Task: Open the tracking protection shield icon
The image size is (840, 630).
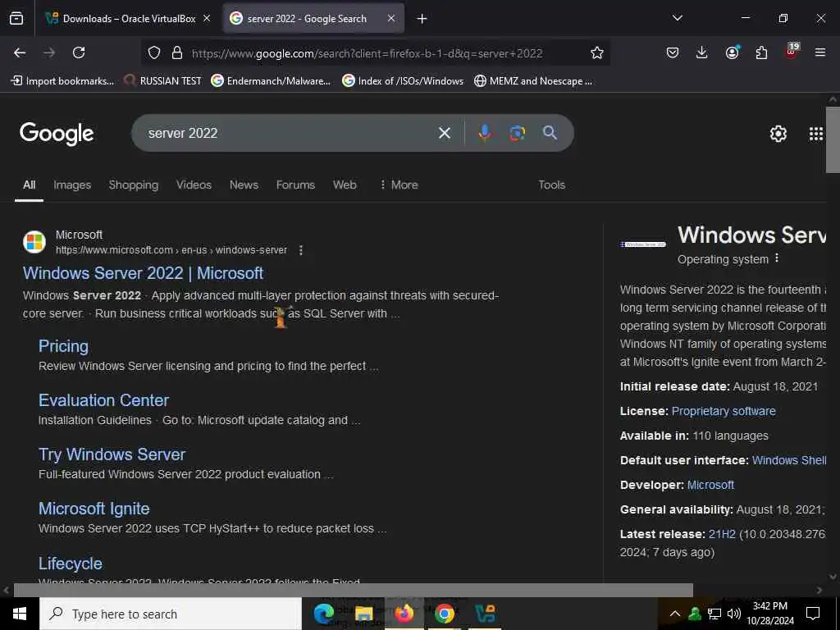Action: pos(154,52)
